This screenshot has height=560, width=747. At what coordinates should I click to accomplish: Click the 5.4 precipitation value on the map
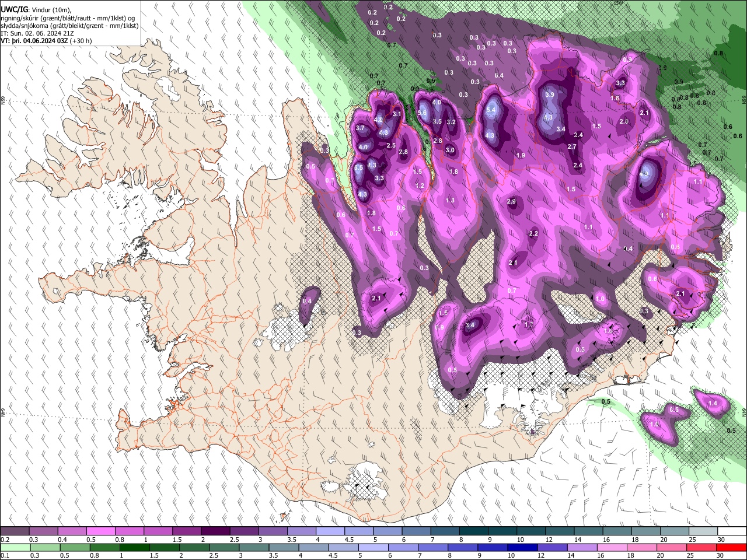click(x=491, y=110)
